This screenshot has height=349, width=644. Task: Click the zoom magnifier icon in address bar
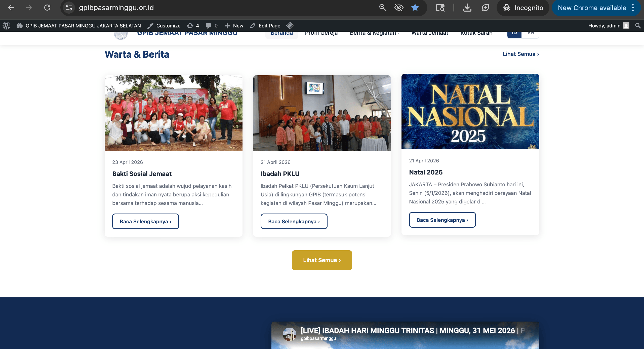[383, 8]
